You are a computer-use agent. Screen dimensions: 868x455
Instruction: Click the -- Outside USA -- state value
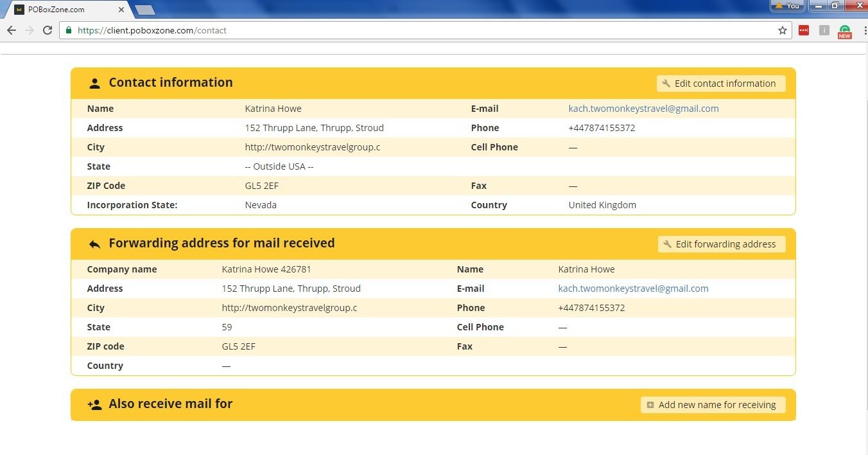coord(279,166)
